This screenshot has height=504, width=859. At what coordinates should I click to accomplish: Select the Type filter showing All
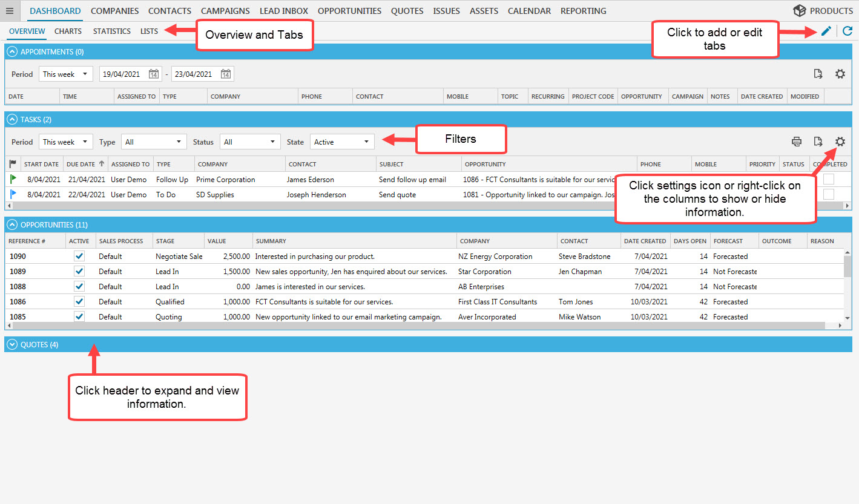click(x=154, y=141)
